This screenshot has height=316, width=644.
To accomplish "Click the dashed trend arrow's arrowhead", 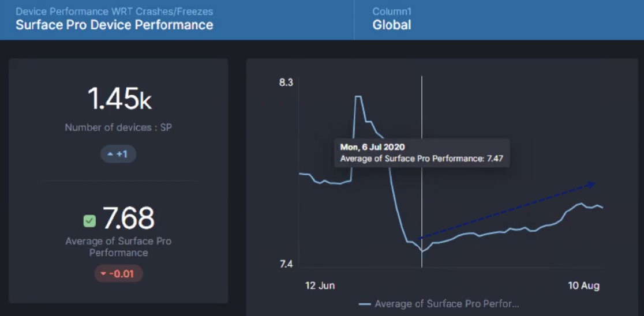I will 591,185.
